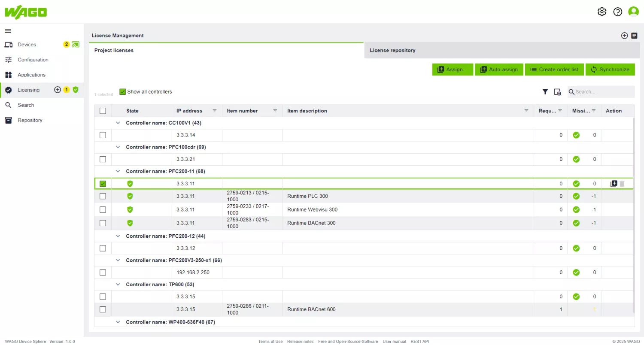Click the Auto-assign button
The height and width of the screenshot is (345, 644).
coord(499,70)
